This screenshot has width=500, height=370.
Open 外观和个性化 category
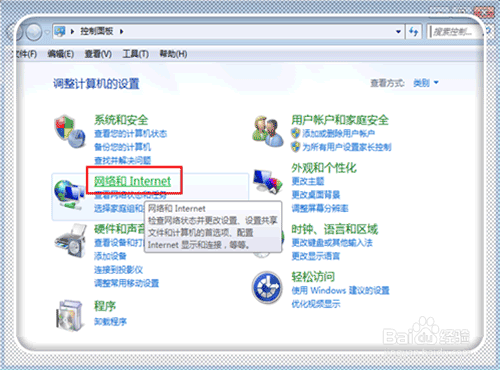tap(324, 168)
